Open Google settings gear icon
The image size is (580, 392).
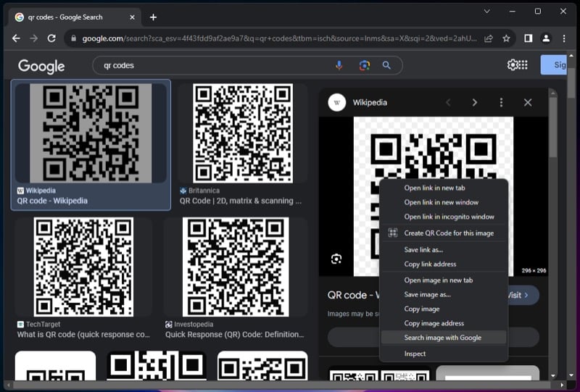513,64
